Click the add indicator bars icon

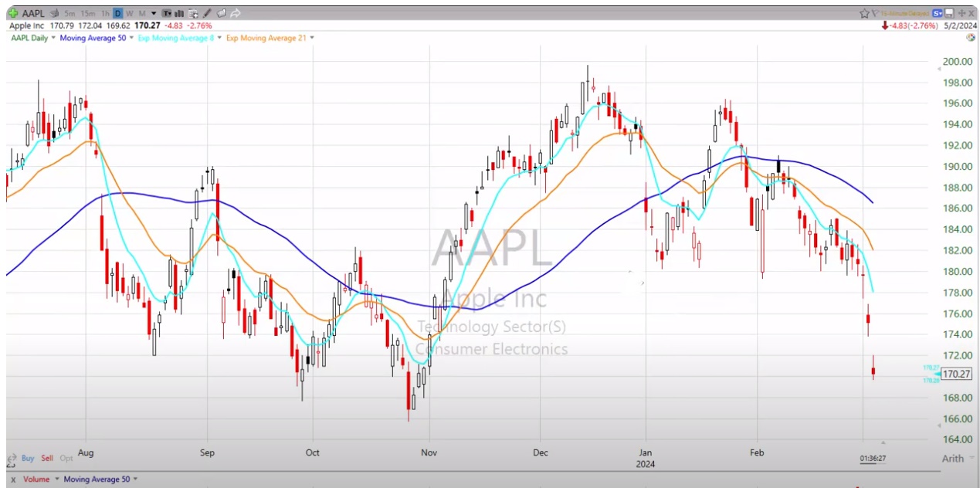tap(179, 14)
